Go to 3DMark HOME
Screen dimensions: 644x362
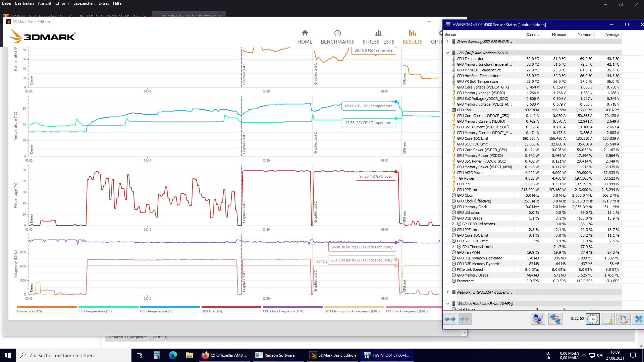[305, 37]
